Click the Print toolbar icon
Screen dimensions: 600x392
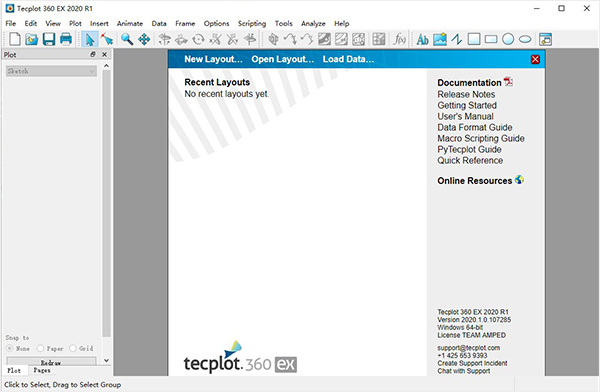coord(66,39)
